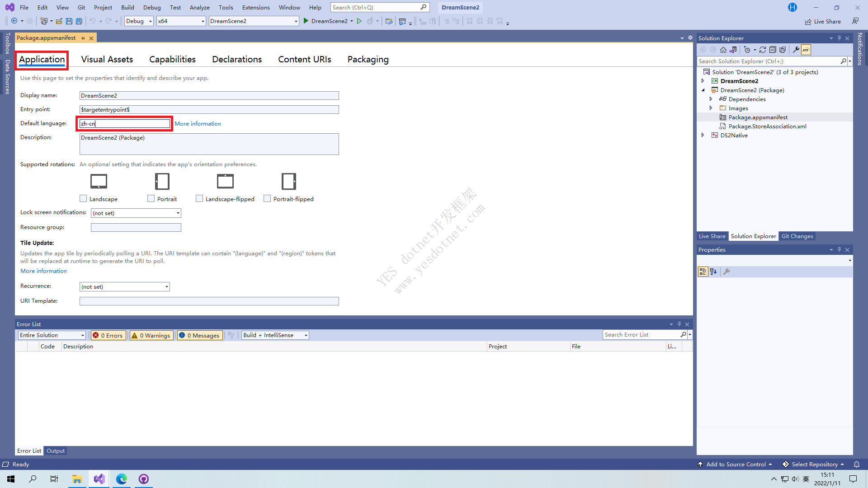Click the Find in Files toolbar icon
Viewport: 868px width, 488px height.
click(389, 21)
